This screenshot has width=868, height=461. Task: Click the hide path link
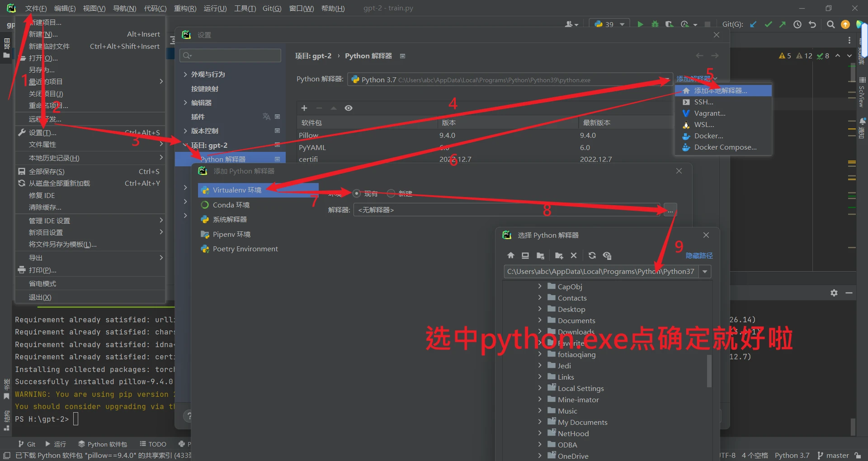point(699,256)
